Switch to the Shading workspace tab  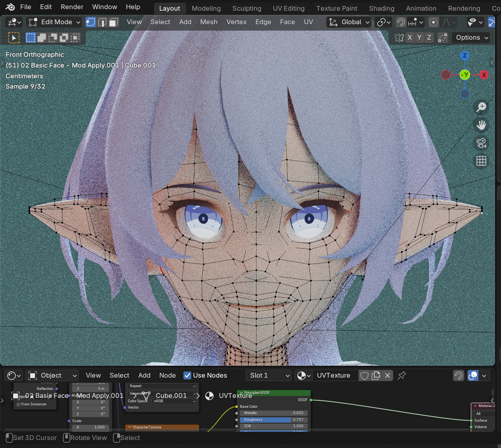(382, 8)
